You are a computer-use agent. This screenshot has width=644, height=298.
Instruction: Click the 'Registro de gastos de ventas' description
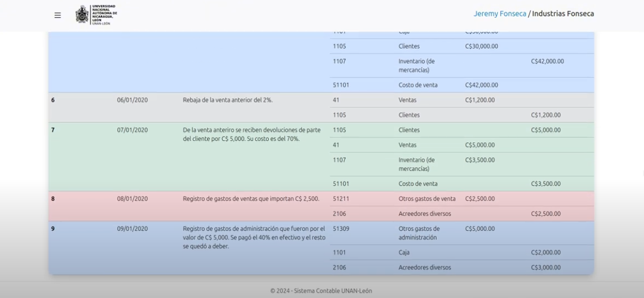[251, 199]
